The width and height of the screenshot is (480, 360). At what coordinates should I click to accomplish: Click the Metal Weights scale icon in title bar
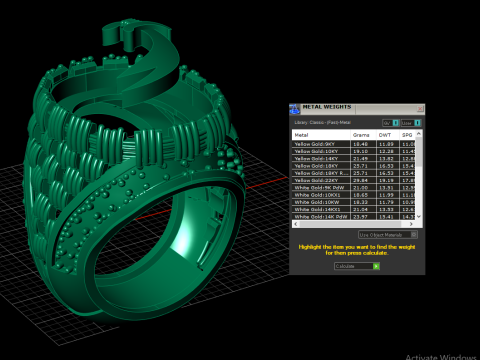(294, 109)
